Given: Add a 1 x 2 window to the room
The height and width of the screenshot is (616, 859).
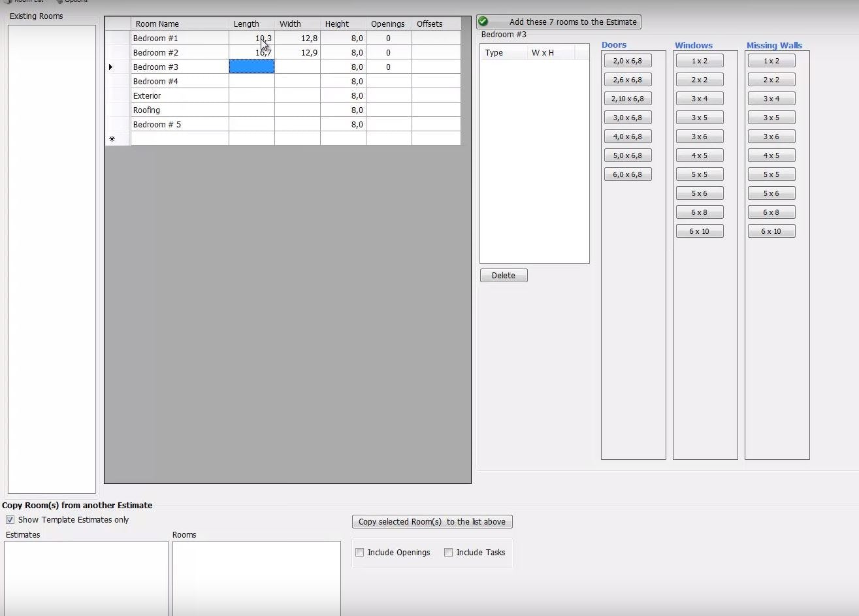Looking at the screenshot, I should [x=699, y=60].
